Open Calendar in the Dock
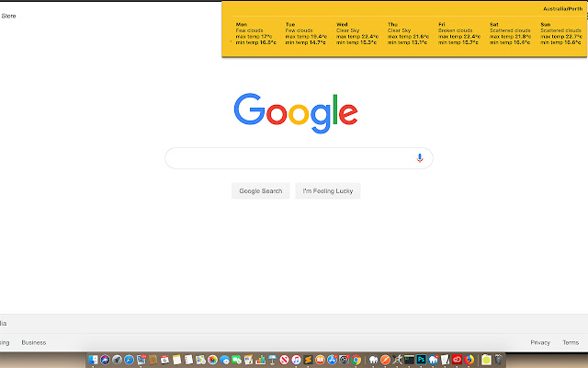This screenshot has width=588, height=368. pos(164,360)
